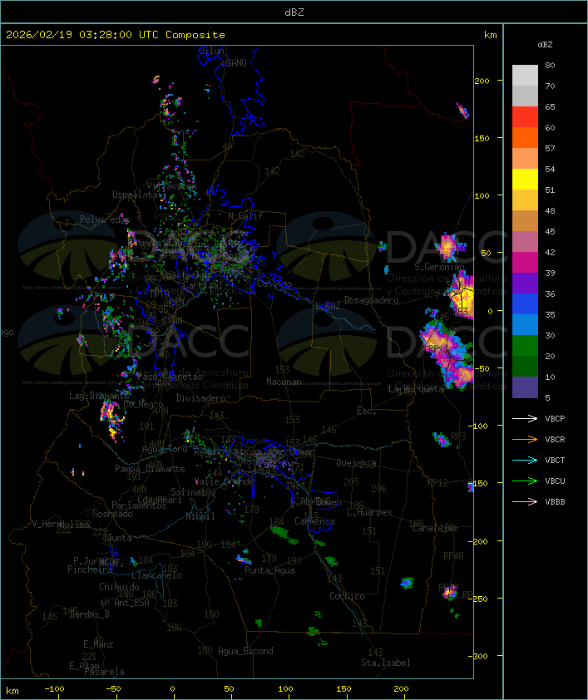This screenshot has width=588, height=700.
Task: Click the 150 tick on the vertical axis
Action: click(x=482, y=138)
